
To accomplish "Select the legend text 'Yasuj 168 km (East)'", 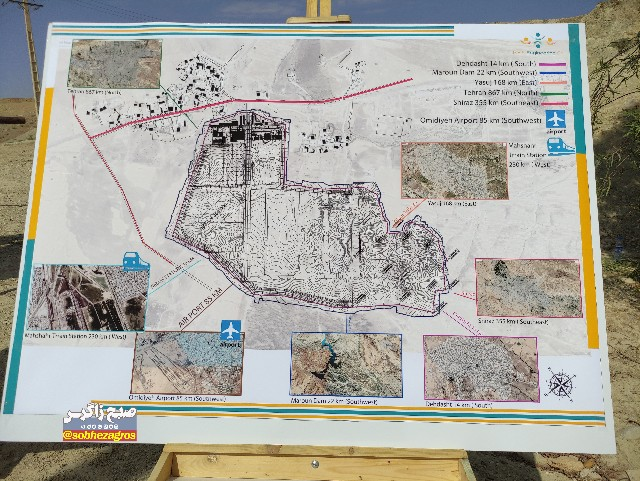I will 504,82.
